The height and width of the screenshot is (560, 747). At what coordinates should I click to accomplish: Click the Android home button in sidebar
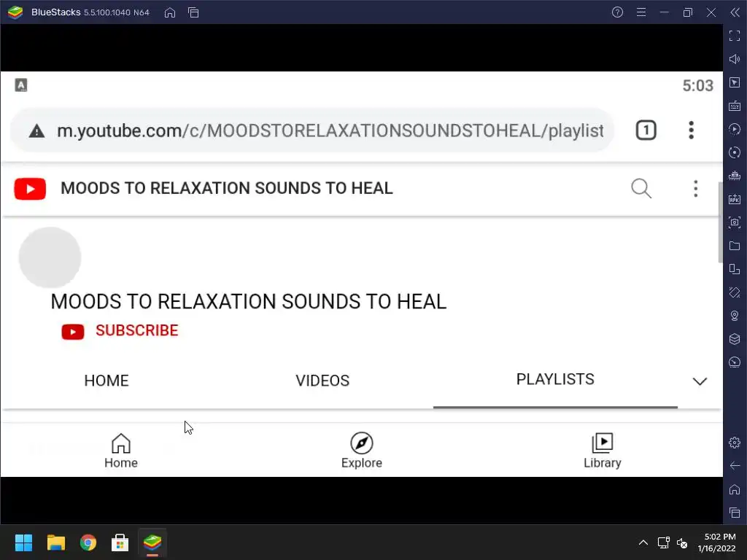(x=735, y=489)
